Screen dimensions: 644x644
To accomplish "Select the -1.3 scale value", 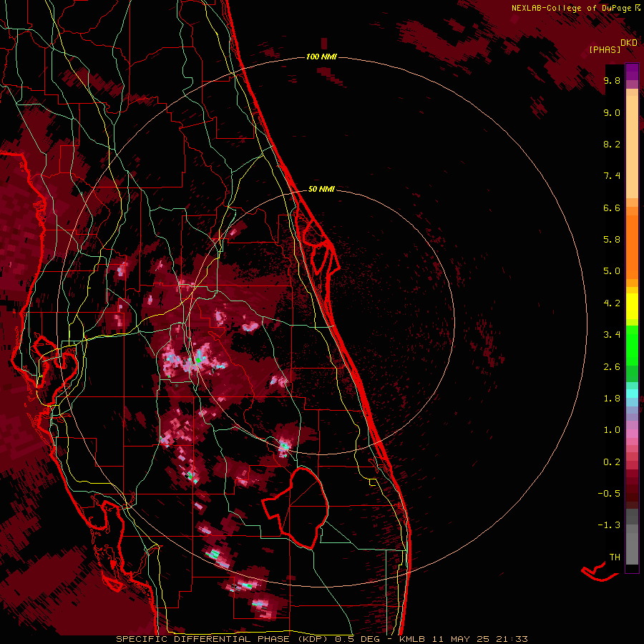I will [x=609, y=525].
